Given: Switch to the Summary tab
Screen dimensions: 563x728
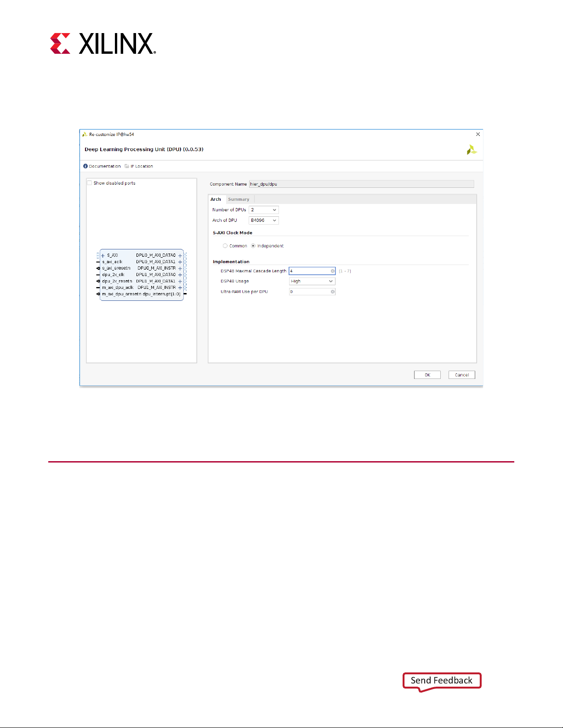Looking at the screenshot, I should click(x=239, y=199).
